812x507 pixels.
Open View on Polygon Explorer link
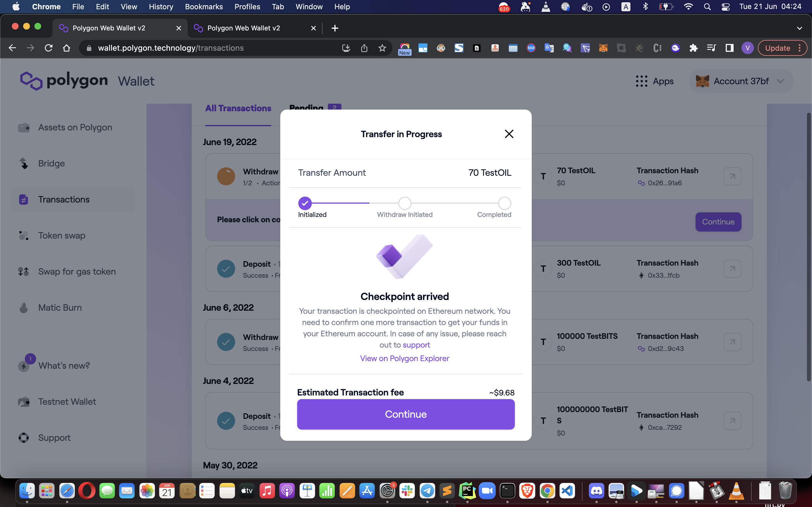point(404,358)
